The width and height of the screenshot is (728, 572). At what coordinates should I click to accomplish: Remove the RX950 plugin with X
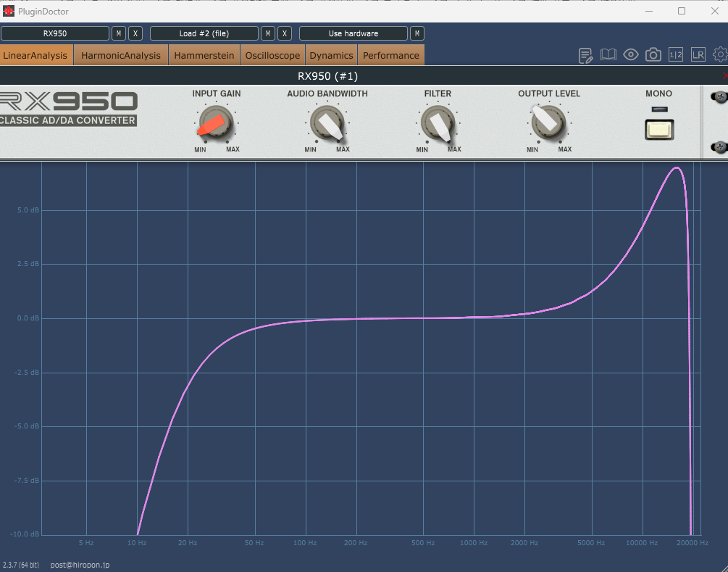click(x=135, y=33)
